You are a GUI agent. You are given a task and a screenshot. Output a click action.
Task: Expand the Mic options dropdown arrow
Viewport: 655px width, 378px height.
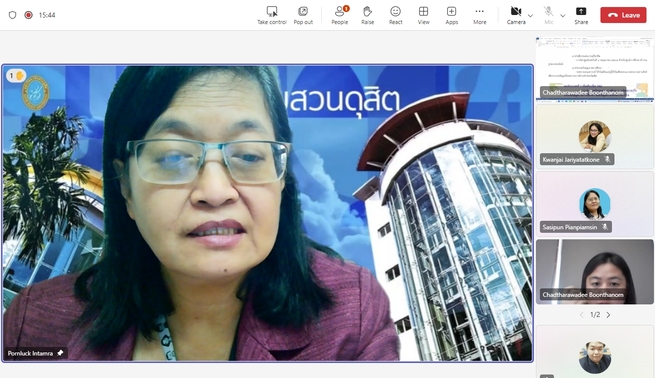coord(563,15)
